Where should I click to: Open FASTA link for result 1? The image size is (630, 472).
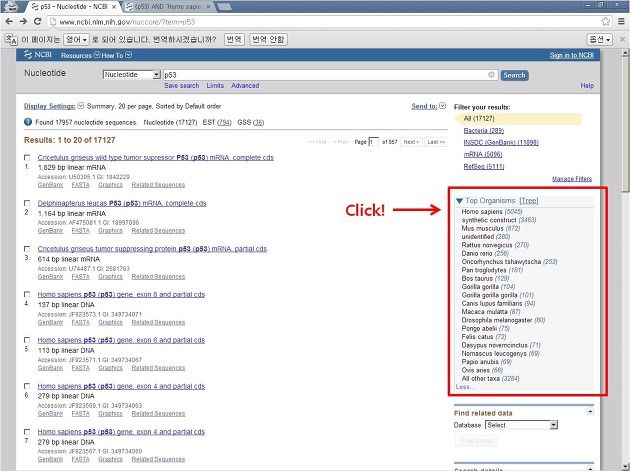[80, 185]
